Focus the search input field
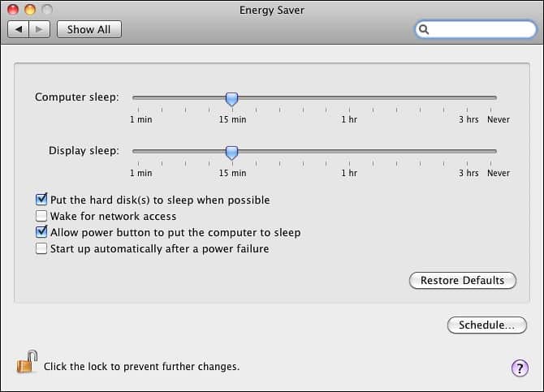Image resolution: width=544 pixels, height=392 pixels. coord(481,29)
